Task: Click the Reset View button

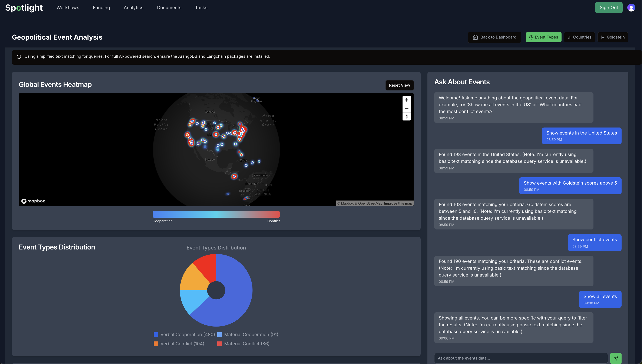Action: point(399,85)
